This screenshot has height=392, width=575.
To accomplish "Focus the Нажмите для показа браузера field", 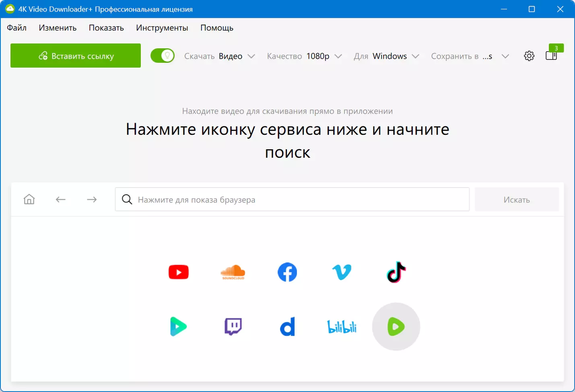I will click(x=292, y=199).
